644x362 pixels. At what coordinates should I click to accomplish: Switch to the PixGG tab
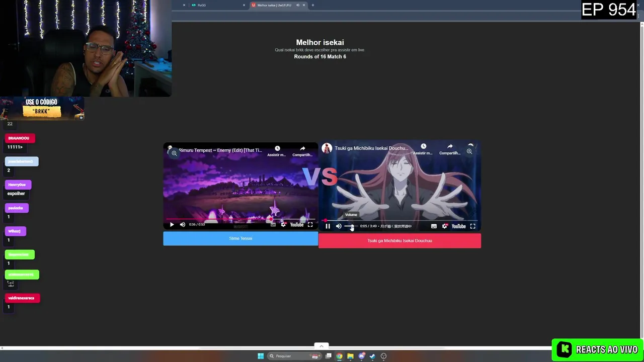[x=216, y=5]
